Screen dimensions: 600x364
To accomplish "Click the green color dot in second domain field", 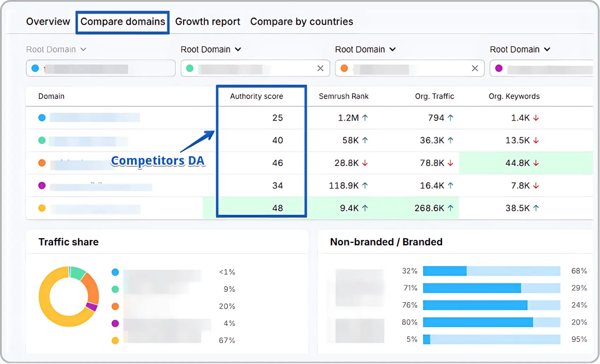I will (x=190, y=68).
